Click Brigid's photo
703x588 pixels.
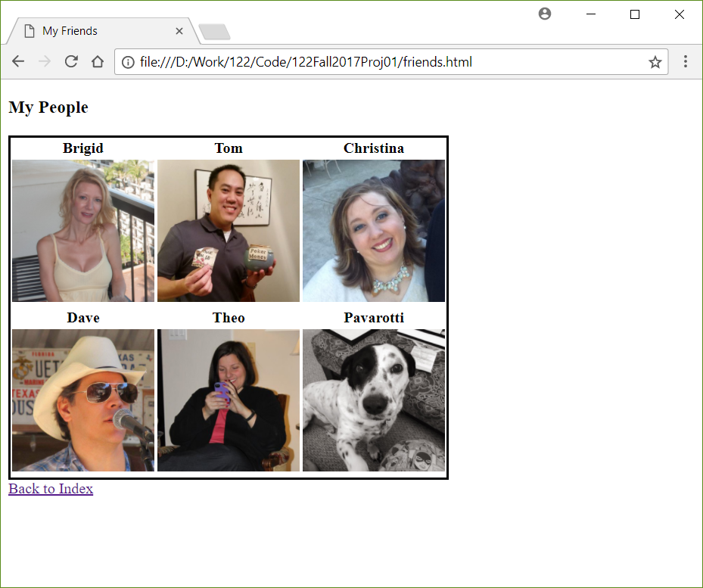tap(83, 231)
